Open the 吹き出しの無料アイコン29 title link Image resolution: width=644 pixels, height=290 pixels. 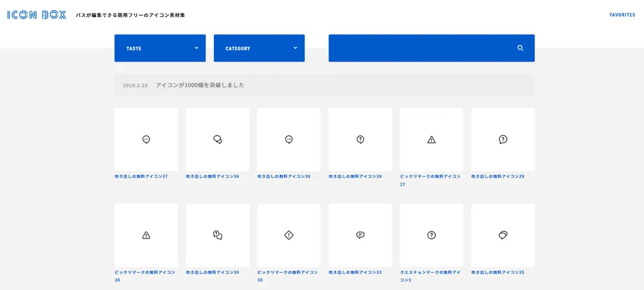(x=498, y=176)
